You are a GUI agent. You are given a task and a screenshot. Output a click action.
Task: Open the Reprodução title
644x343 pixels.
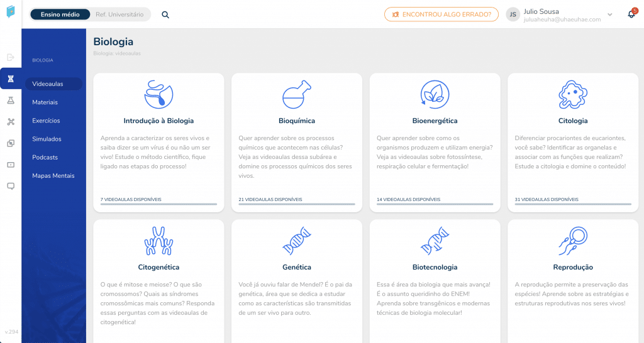tap(573, 267)
